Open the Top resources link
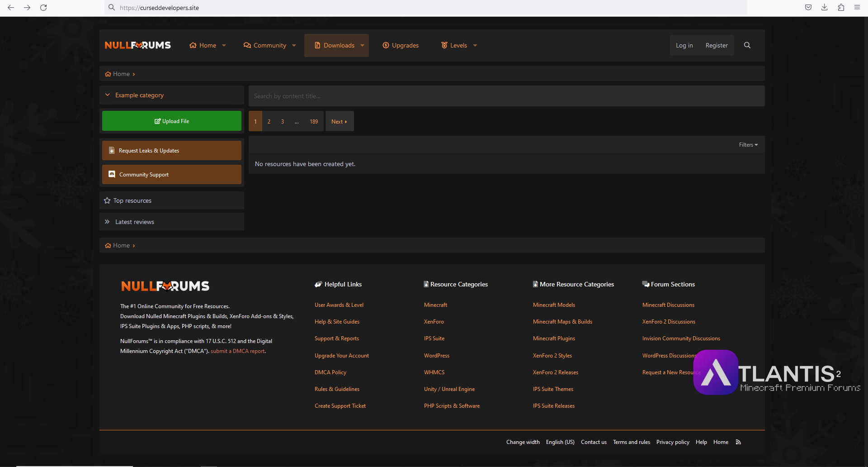The image size is (868, 467). click(x=132, y=200)
